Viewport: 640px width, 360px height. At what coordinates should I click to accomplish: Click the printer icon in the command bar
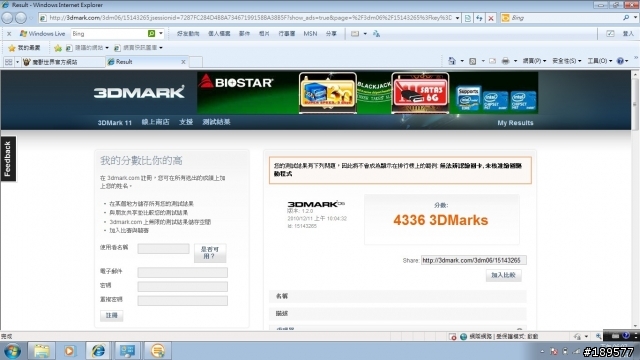tap(505, 61)
